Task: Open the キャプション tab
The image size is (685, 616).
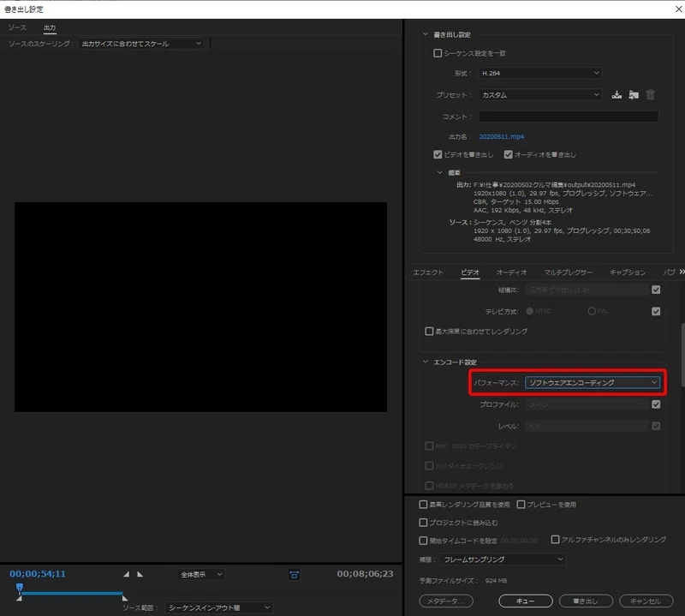Action: click(x=628, y=272)
